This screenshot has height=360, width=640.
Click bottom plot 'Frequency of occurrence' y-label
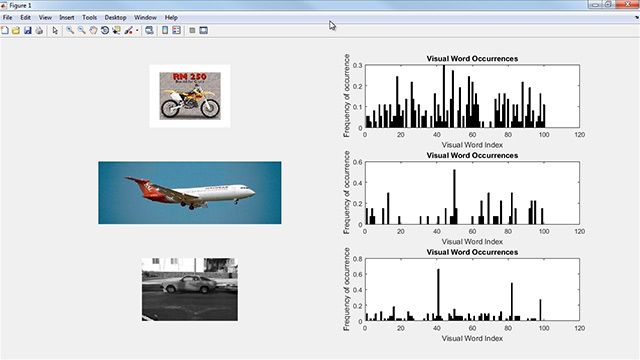347,289
